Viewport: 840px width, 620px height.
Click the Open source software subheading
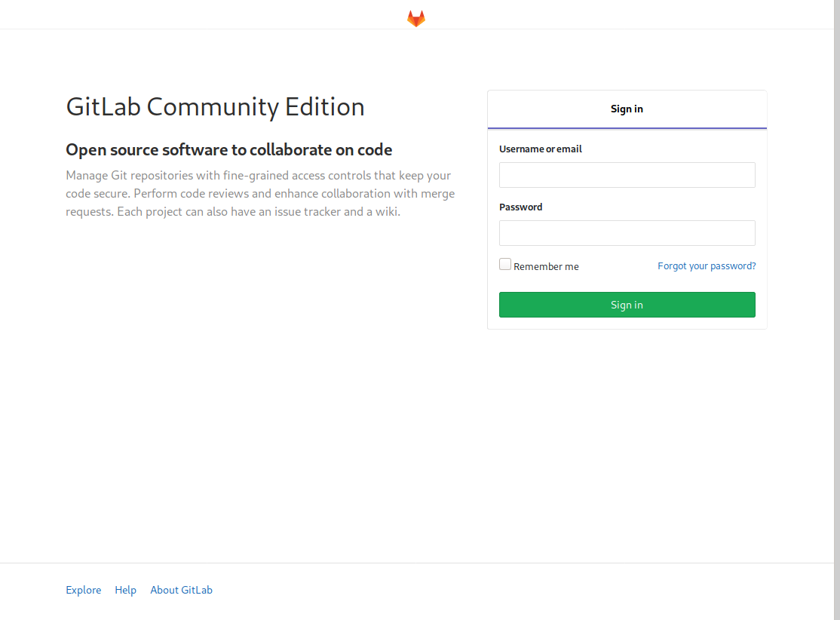tap(228, 149)
